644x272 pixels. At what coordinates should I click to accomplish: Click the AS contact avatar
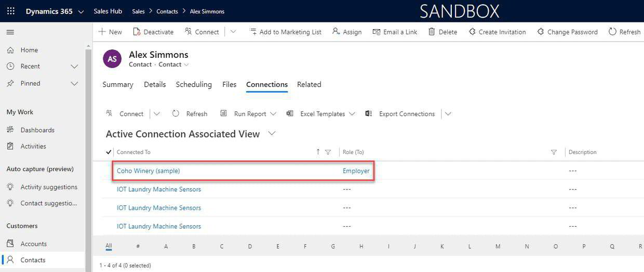point(112,59)
